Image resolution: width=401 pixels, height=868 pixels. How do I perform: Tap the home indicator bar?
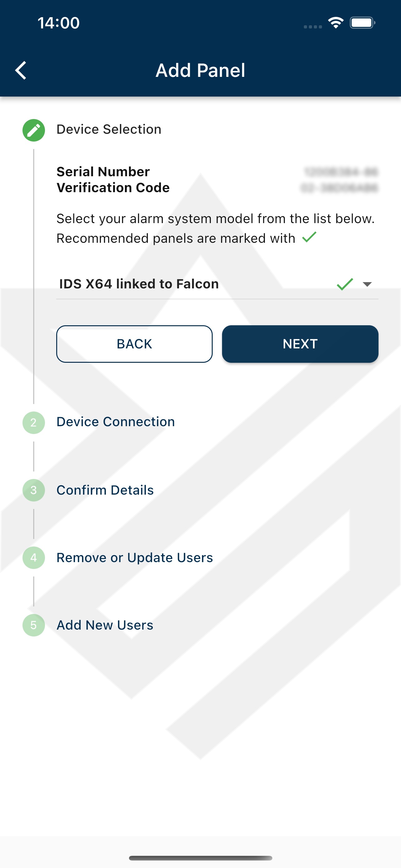click(x=200, y=858)
